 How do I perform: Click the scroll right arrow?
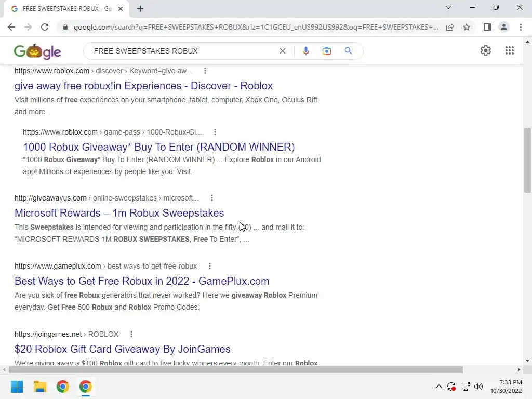[519, 369]
